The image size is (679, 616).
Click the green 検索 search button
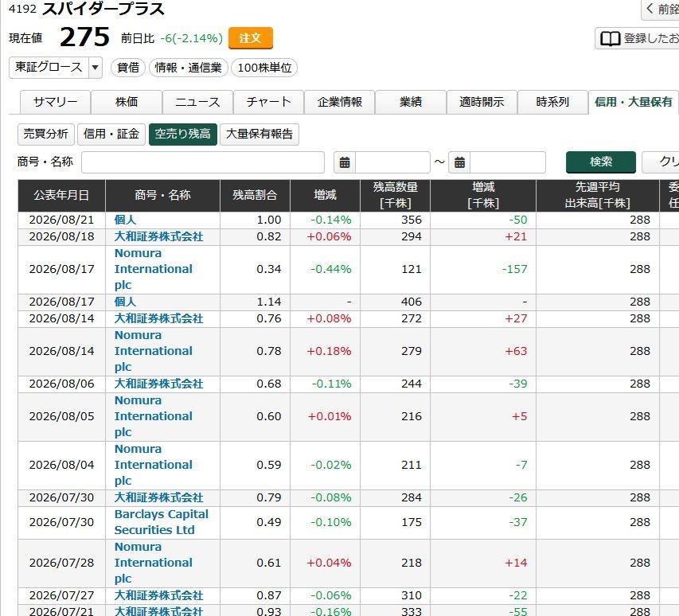[x=601, y=162]
